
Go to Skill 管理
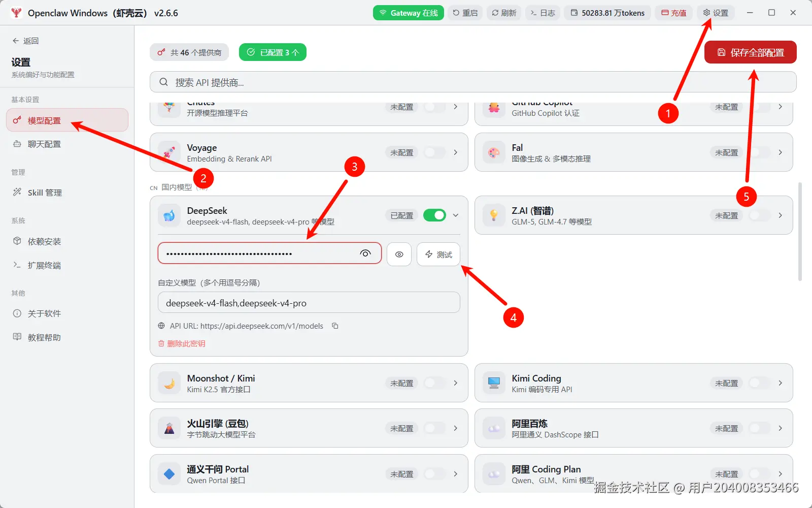67,193
